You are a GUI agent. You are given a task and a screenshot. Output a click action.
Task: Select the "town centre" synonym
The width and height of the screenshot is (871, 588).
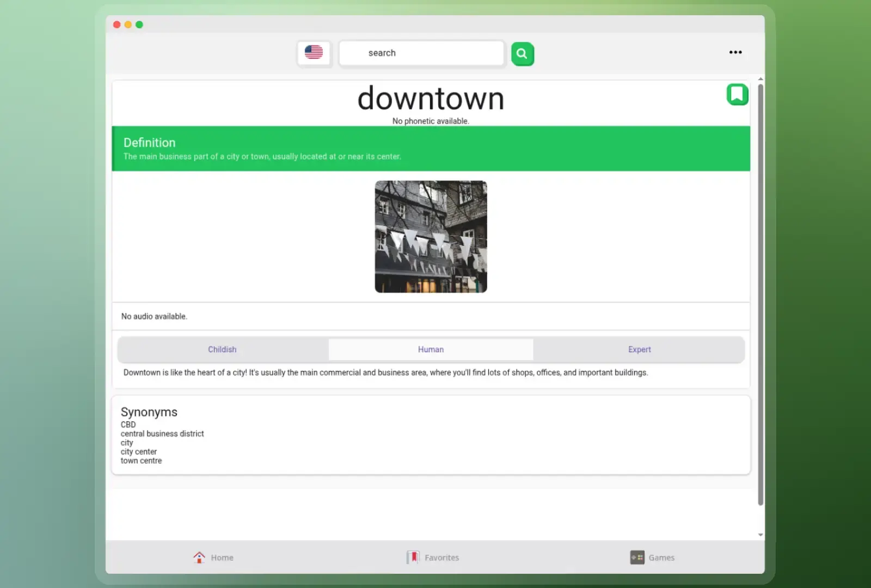pyautogui.click(x=141, y=461)
